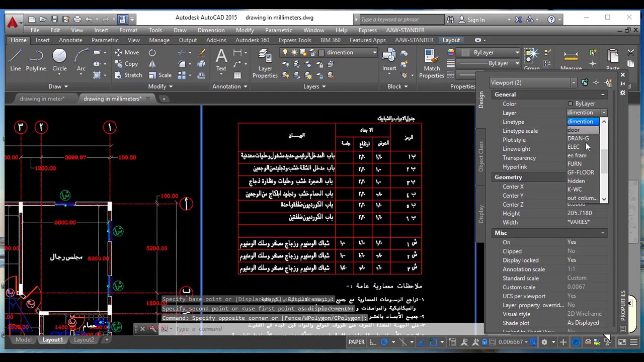The height and width of the screenshot is (362, 644).
Task: Open the Format menu
Action: [128, 30]
